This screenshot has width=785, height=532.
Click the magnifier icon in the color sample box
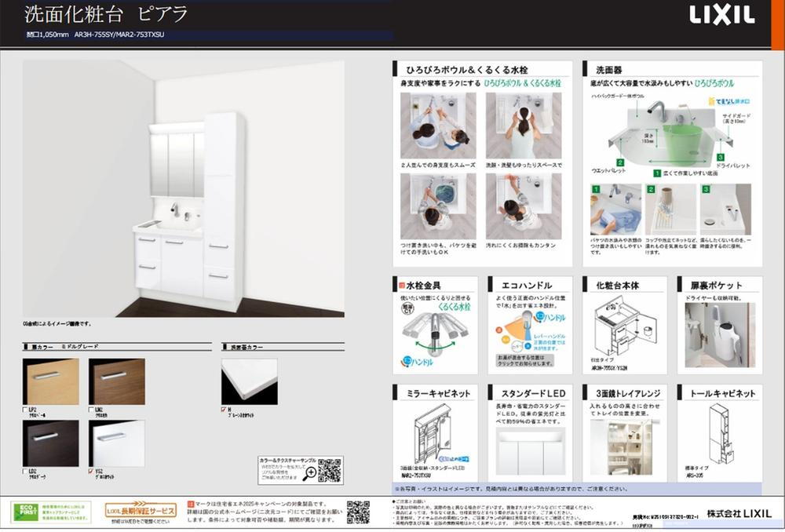pyautogui.click(x=310, y=472)
